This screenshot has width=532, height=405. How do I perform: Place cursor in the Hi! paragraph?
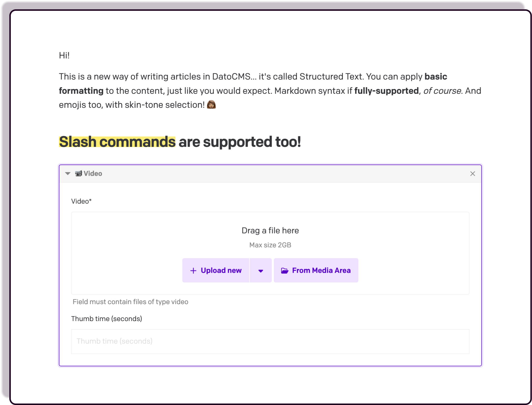[x=64, y=55]
